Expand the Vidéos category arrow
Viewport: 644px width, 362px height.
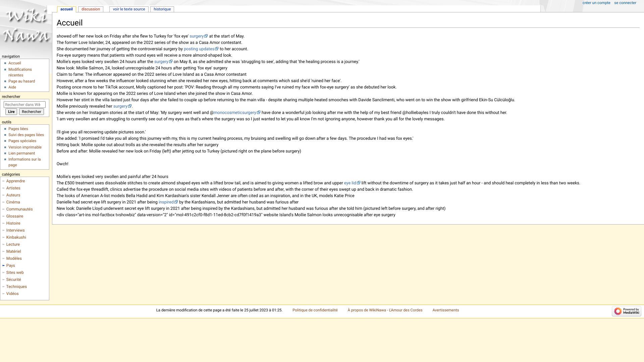pos(3,294)
